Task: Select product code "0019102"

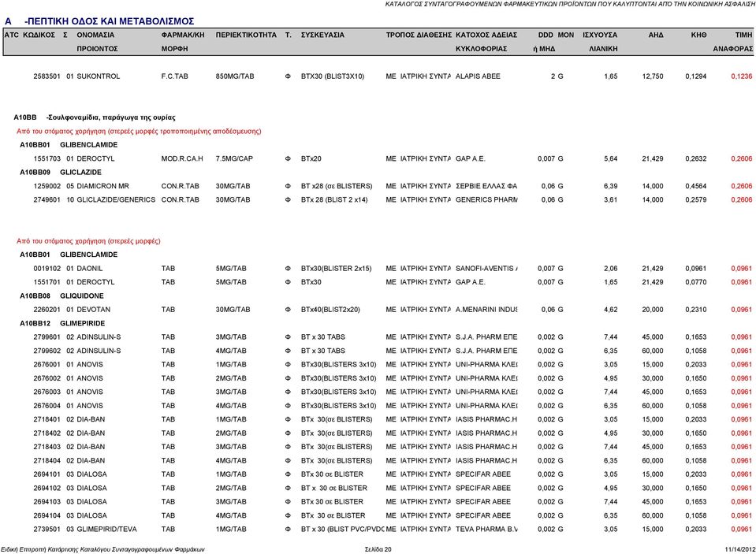Action: click(47, 269)
